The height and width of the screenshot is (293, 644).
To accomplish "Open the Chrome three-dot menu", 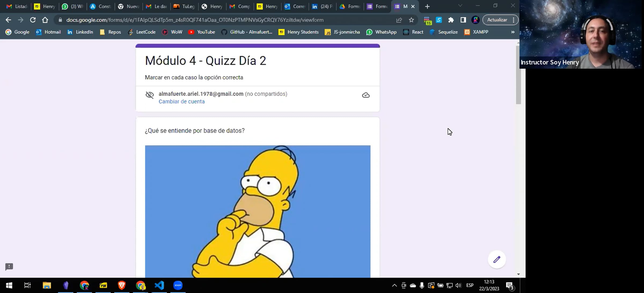I will (x=514, y=20).
